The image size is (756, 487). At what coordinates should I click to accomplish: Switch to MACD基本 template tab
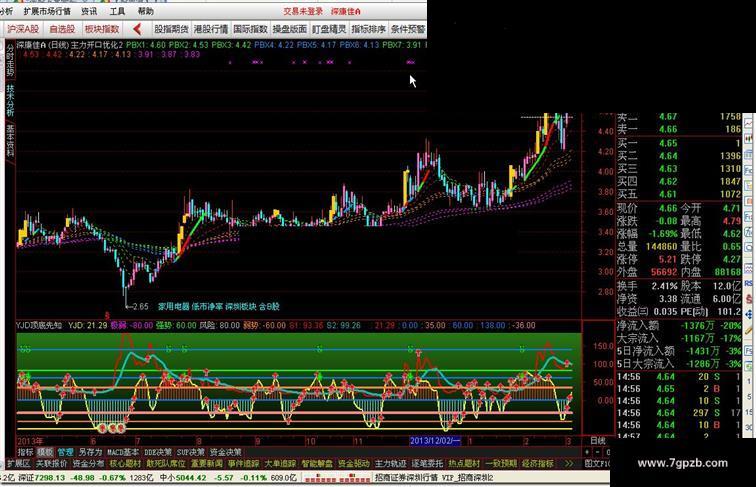[122, 452]
